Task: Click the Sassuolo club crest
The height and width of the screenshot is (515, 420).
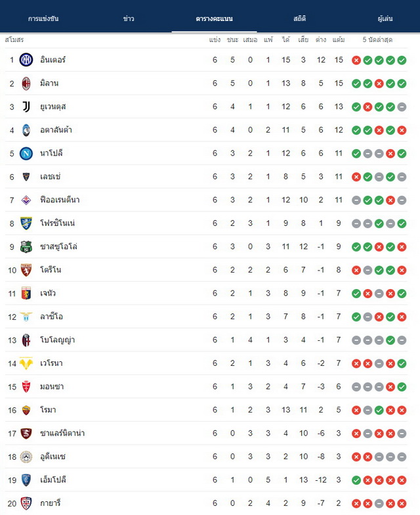Action: click(x=26, y=247)
